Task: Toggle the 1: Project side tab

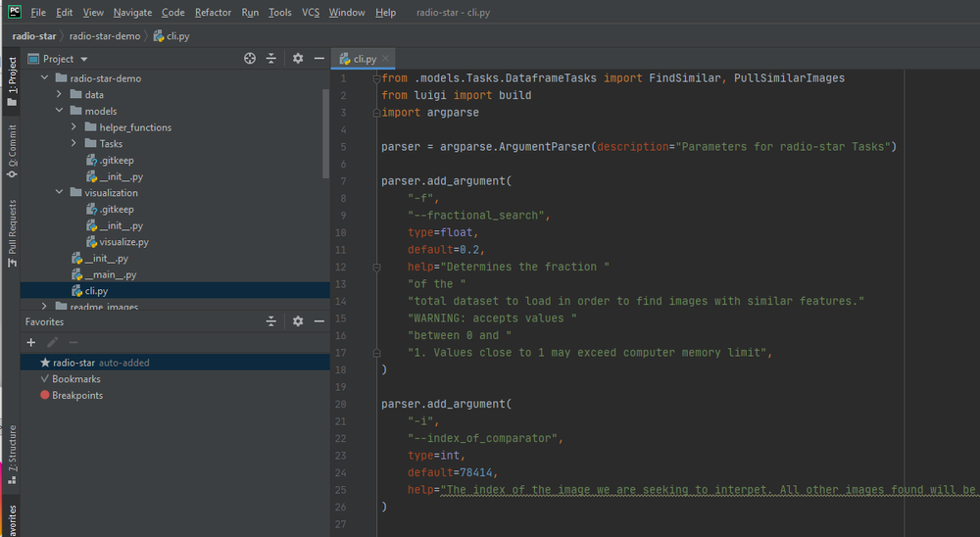Action: tap(11, 81)
